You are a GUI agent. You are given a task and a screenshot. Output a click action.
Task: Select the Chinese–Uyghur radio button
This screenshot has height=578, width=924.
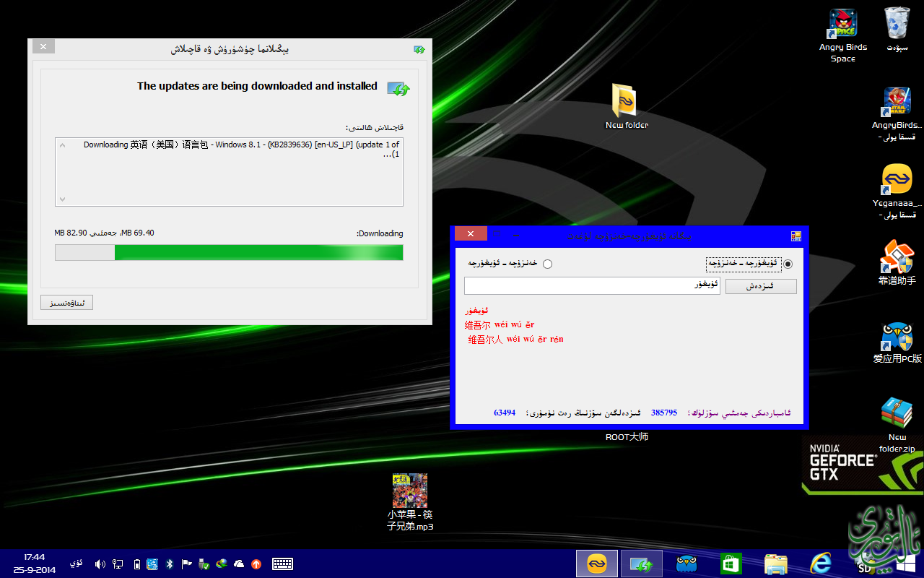(547, 264)
